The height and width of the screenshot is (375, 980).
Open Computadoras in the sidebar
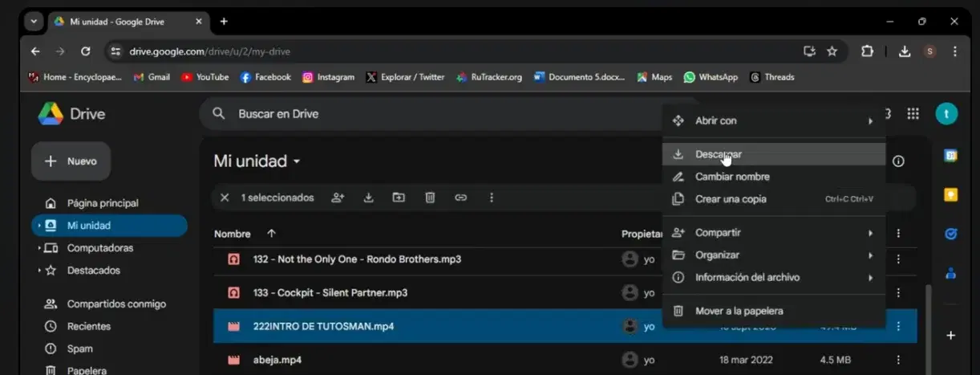pyautogui.click(x=99, y=248)
